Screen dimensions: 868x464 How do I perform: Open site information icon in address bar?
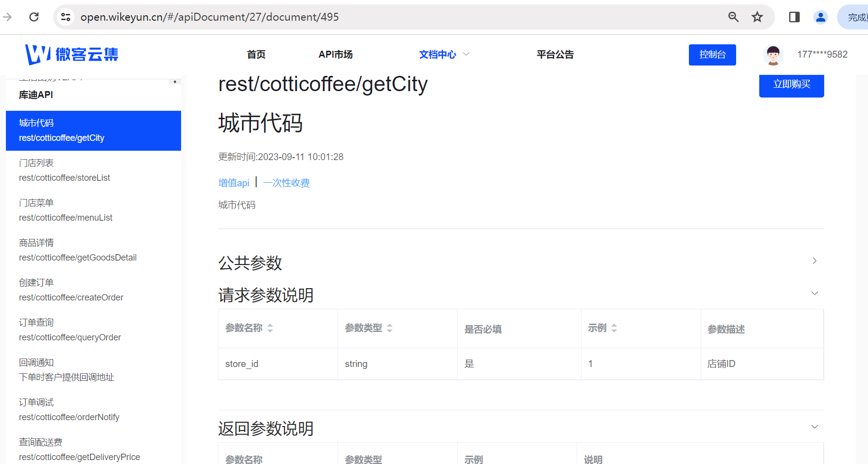pyautogui.click(x=65, y=17)
